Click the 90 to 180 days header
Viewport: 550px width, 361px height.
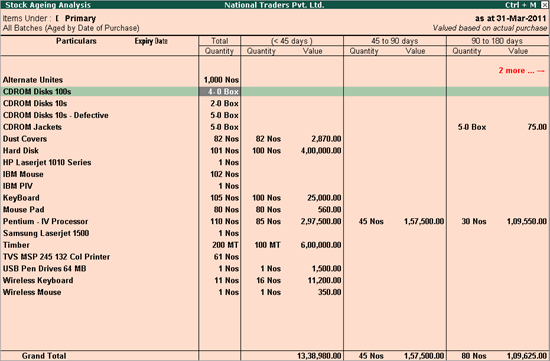pos(497,41)
